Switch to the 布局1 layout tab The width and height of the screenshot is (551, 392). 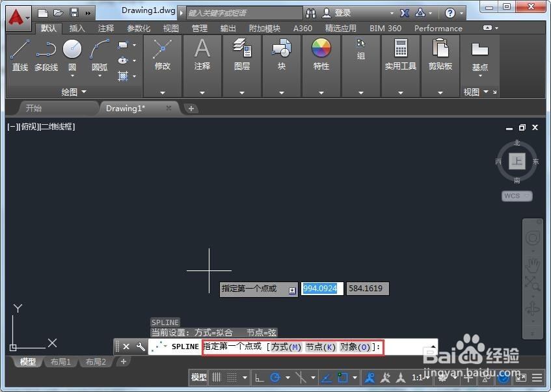[60, 361]
